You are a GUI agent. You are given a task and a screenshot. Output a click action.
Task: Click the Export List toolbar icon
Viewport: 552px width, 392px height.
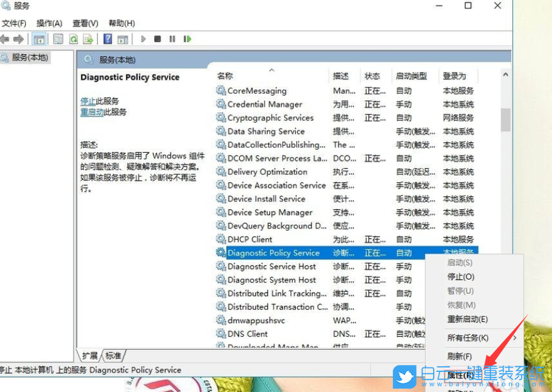(x=88, y=38)
